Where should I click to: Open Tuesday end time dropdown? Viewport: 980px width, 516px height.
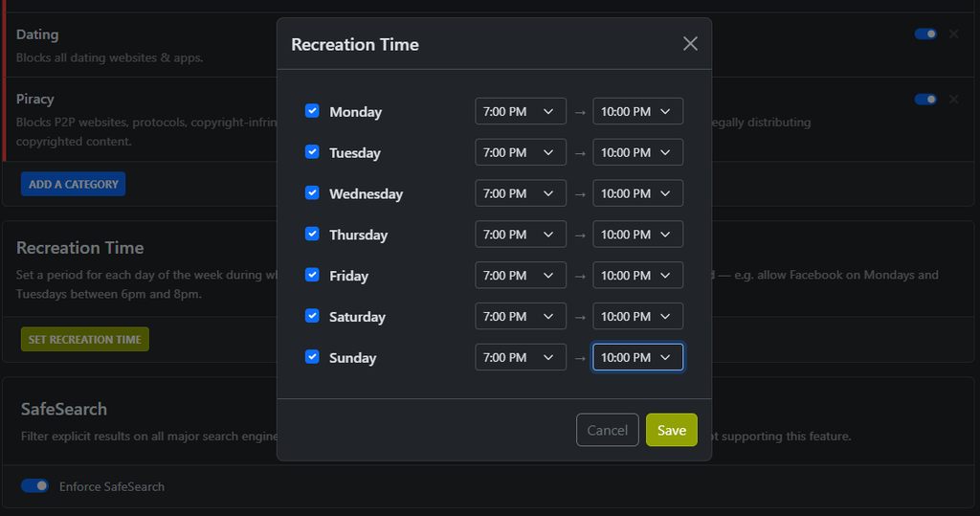637,152
